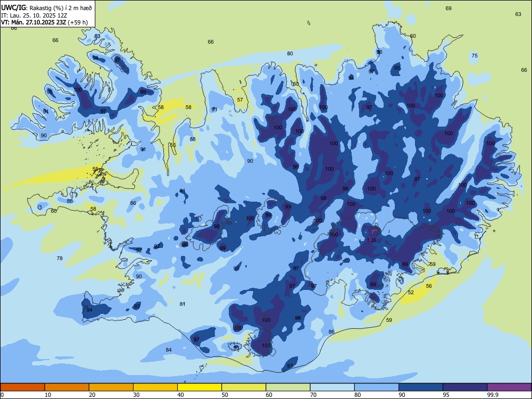Click the pale blue 70–80 legend swatch
Screen dimensions: 532x399
point(332,387)
